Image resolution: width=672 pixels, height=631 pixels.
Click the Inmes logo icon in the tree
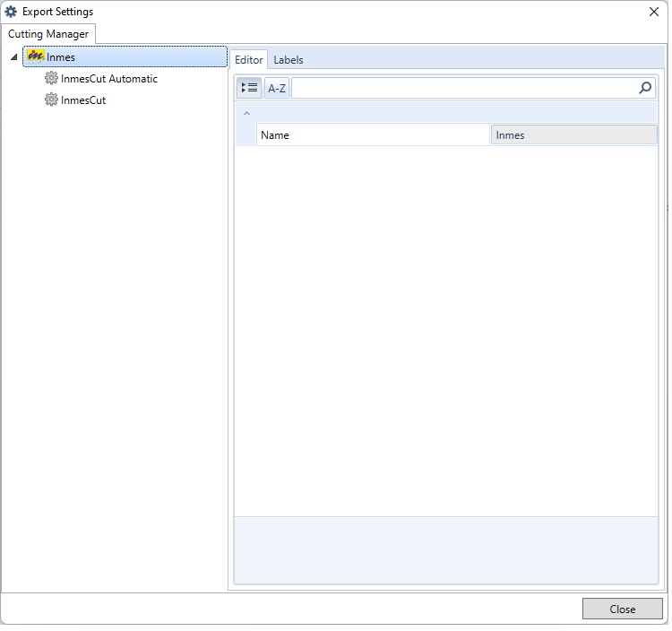(36, 56)
